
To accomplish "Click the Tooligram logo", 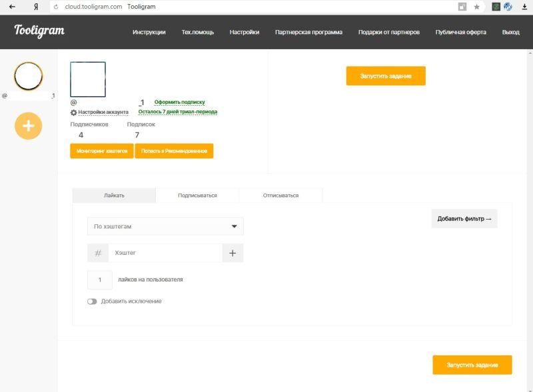I will (39, 31).
